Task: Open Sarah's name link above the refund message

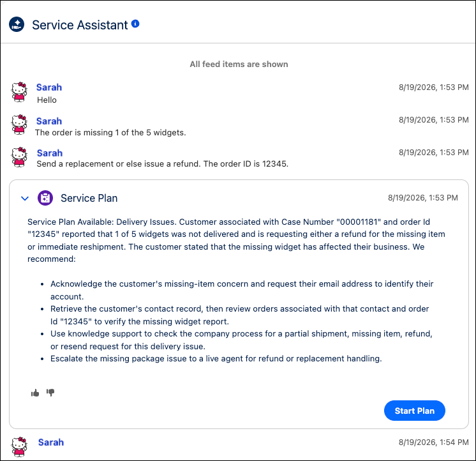Action: [50, 153]
